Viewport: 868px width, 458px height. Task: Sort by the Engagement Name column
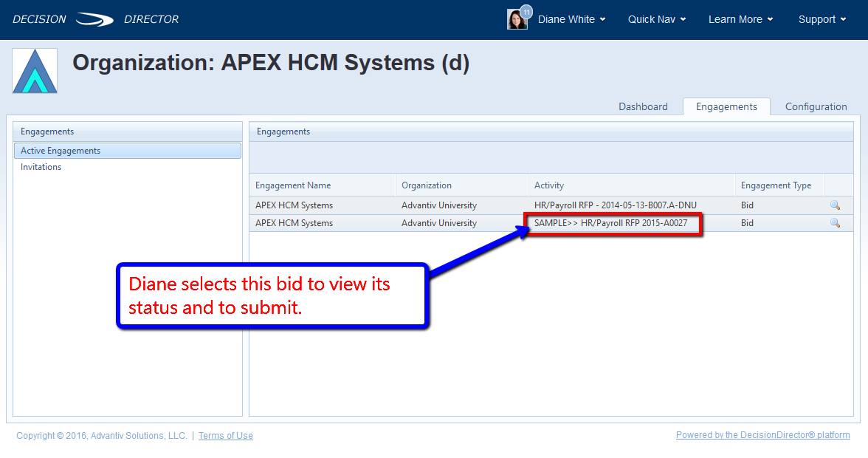323,185
